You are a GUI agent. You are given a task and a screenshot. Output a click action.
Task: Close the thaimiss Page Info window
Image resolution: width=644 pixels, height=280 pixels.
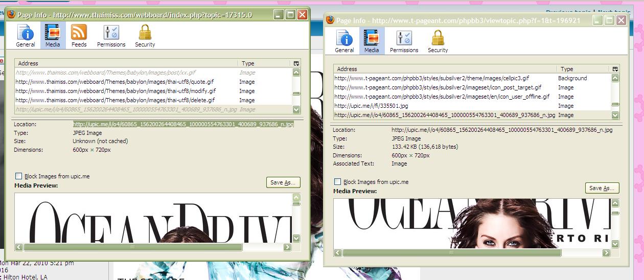302,15
